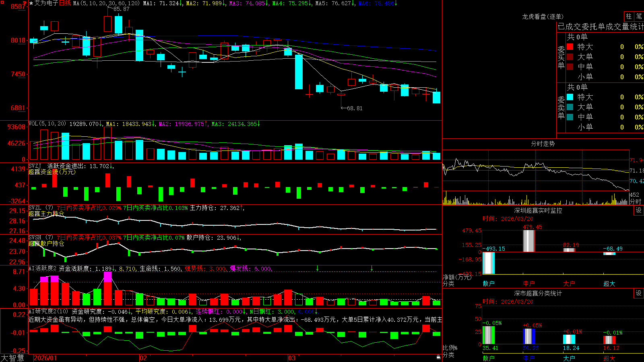
Task: Click the dark red 大单 swatch under 委买单
Action: click(570, 57)
